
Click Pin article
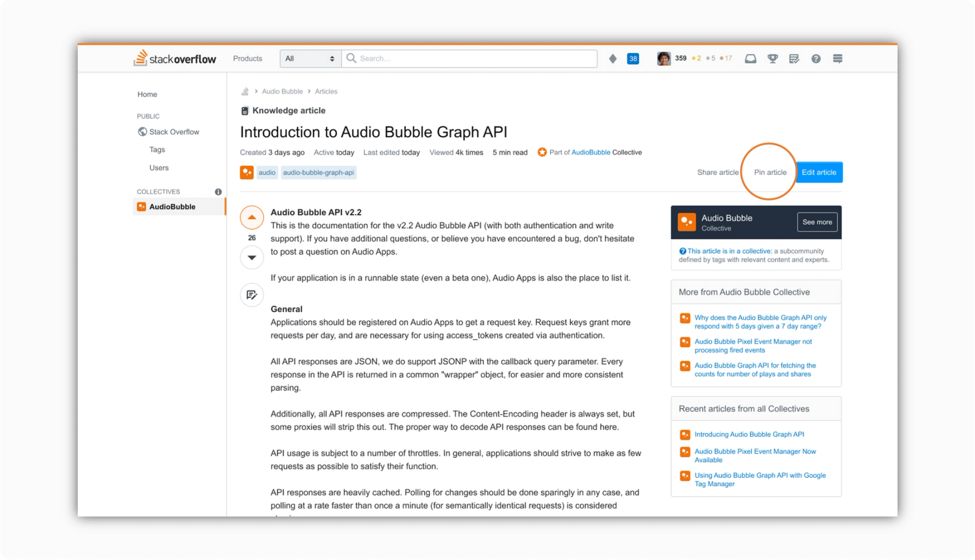770,172
